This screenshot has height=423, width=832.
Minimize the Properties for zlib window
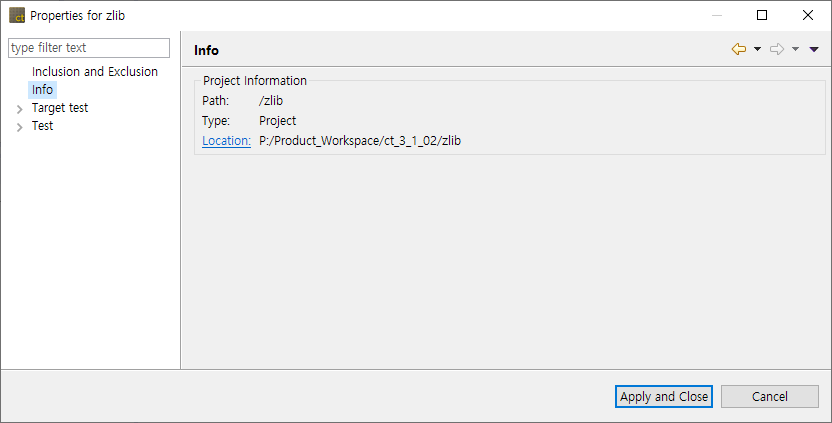716,16
